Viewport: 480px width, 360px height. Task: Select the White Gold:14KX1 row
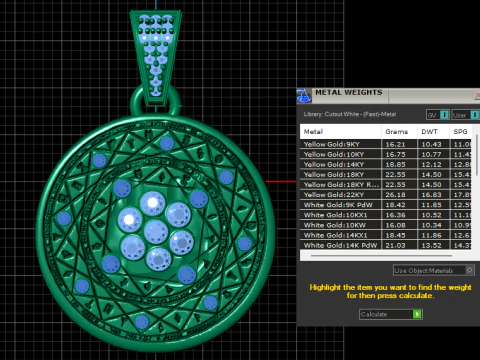pos(386,235)
